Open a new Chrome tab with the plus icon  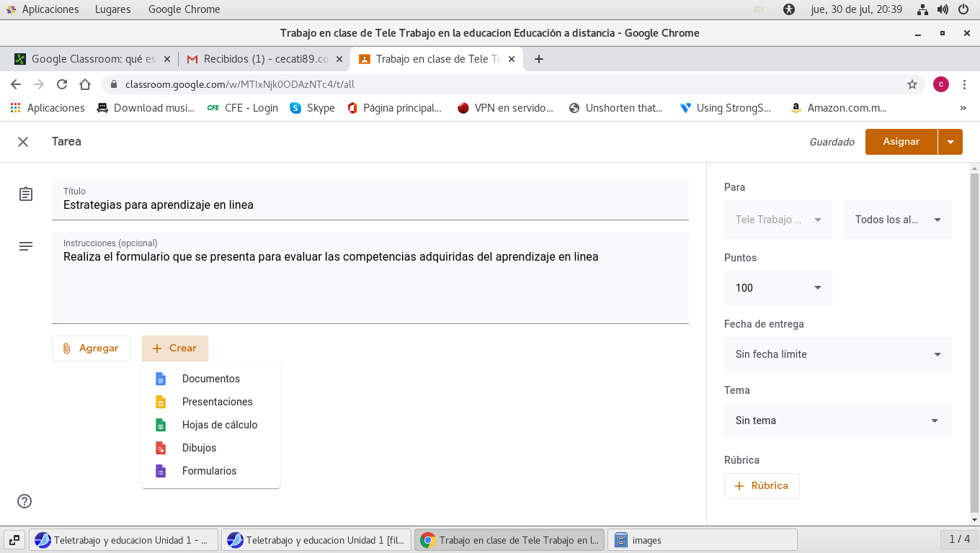[x=538, y=59]
